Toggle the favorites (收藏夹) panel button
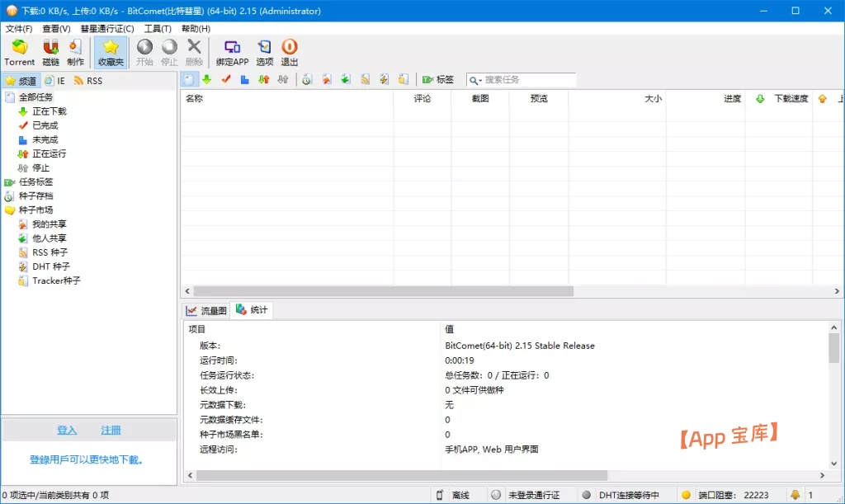The height and width of the screenshot is (504, 845). click(x=111, y=51)
